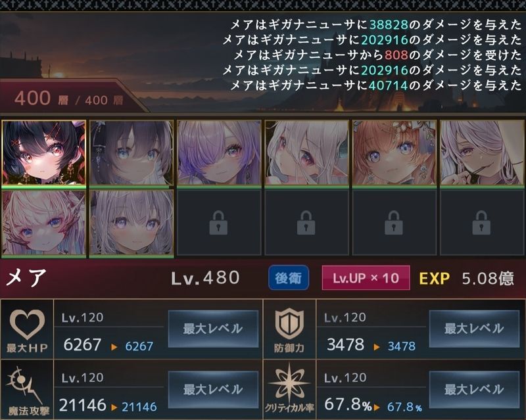Image resolution: width=526 pixels, height=420 pixels.
Task: Select the blonde horned character portrait
Action: [43, 223]
